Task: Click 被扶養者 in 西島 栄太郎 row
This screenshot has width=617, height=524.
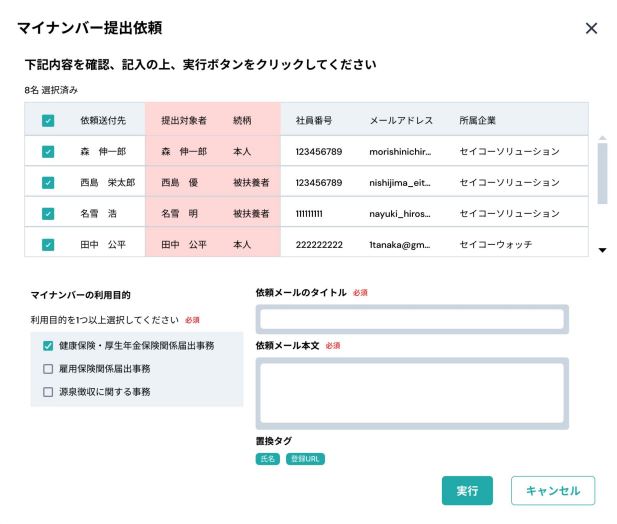Action: coord(251,183)
